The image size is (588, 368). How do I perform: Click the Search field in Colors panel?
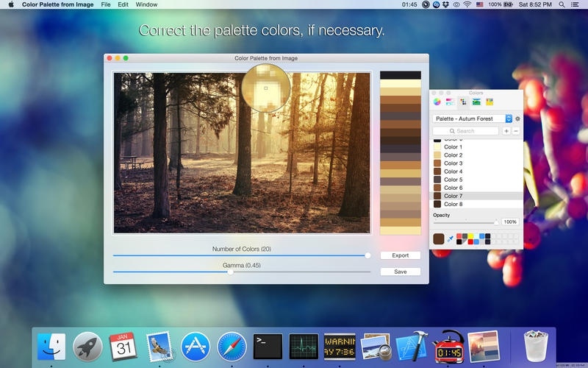pyautogui.click(x=466, y=131)
